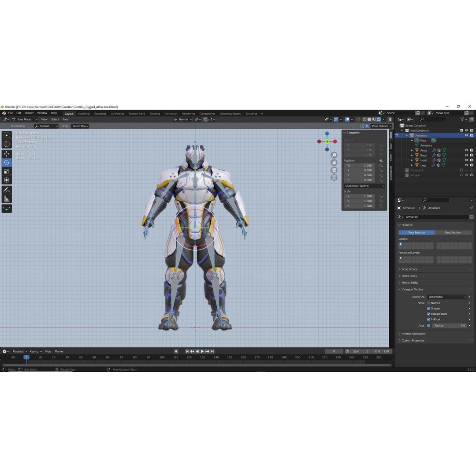The height and width of the screenshot is (476, 476).
Task: Toggle X-Ray display icon
Action: point(358,119)
